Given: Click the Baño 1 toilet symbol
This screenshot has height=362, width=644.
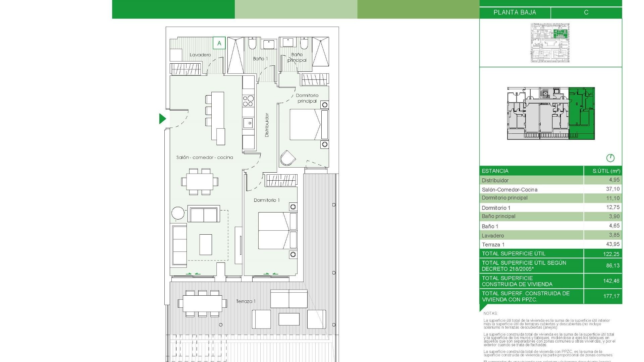Looking at the screenshot, I should [x=253, y=43].
